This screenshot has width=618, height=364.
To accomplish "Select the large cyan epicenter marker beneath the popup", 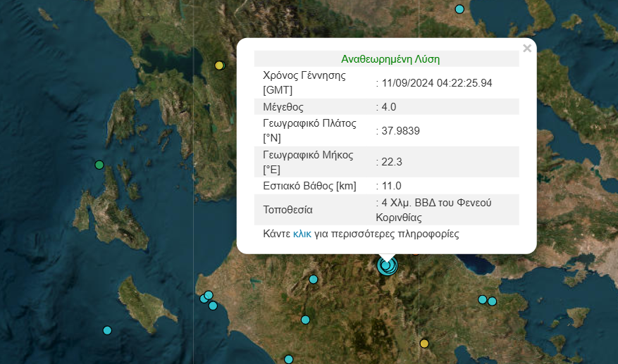I will (x=387, y=265).
